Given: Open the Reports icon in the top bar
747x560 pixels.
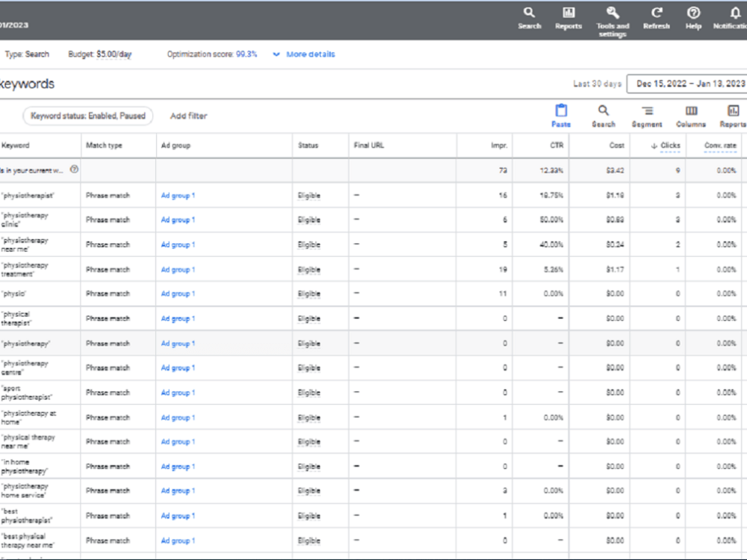Looking at the screenshot, I should (568, 13).
